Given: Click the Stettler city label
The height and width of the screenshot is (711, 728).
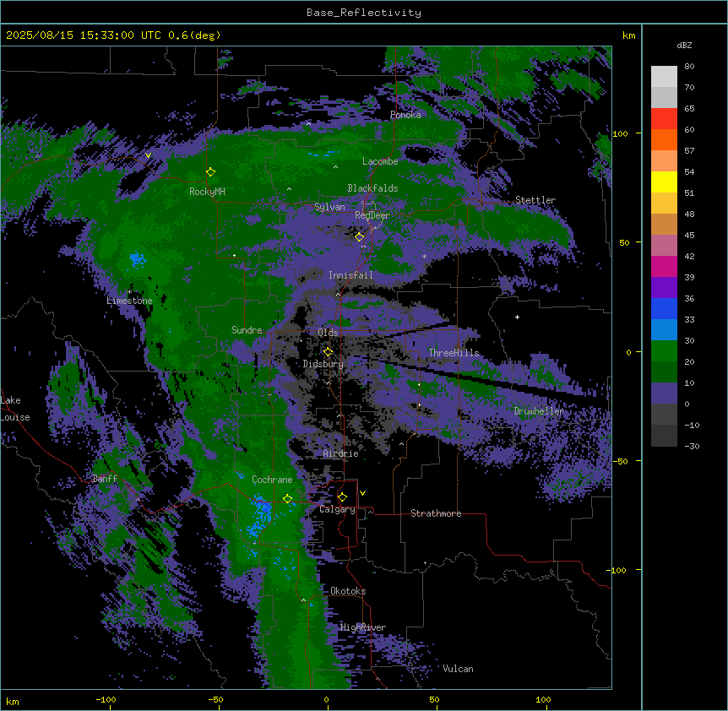Looking at the screenshot, I should [535, 200].
